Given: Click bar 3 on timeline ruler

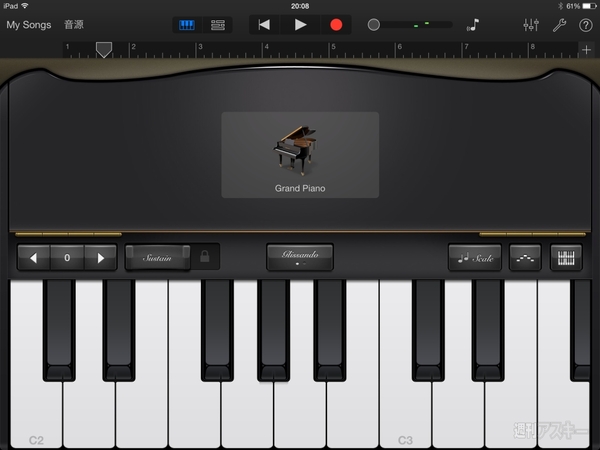Looking at the screenshot, I should point(200,47).
